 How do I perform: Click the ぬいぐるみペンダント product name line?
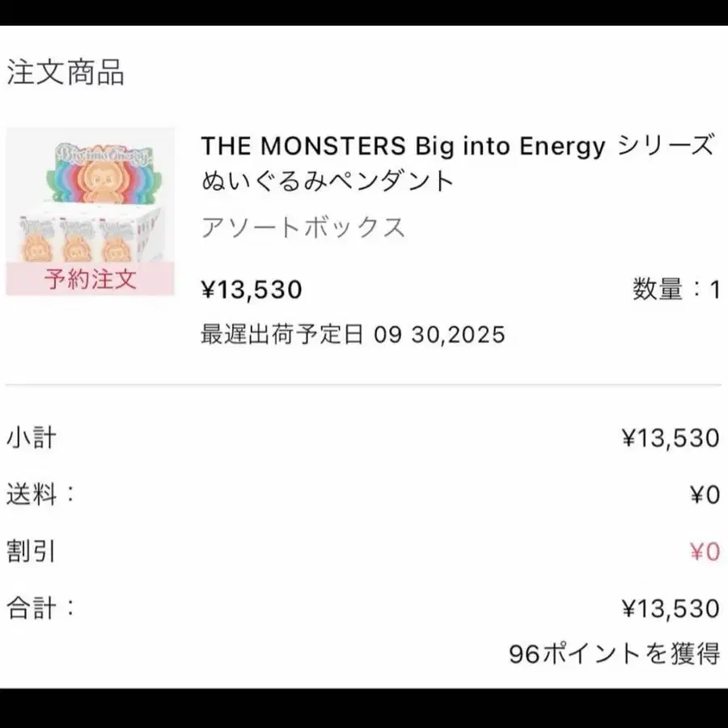(328, 181)
